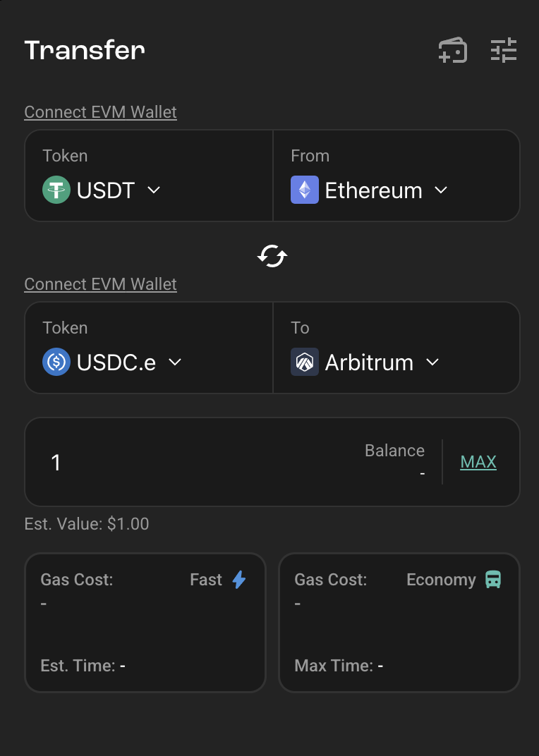
Task: Select the Fast gas cost option
Action: pyautogui.click(x=145, y=623)
